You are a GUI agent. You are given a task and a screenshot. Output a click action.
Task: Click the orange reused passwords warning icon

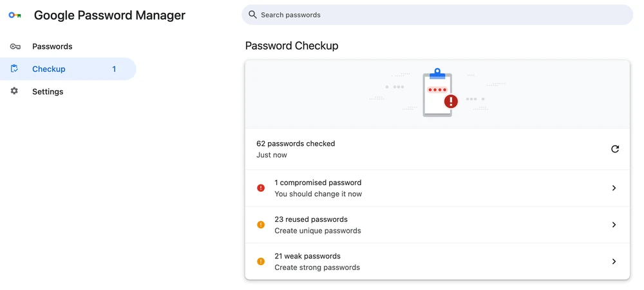261,225
